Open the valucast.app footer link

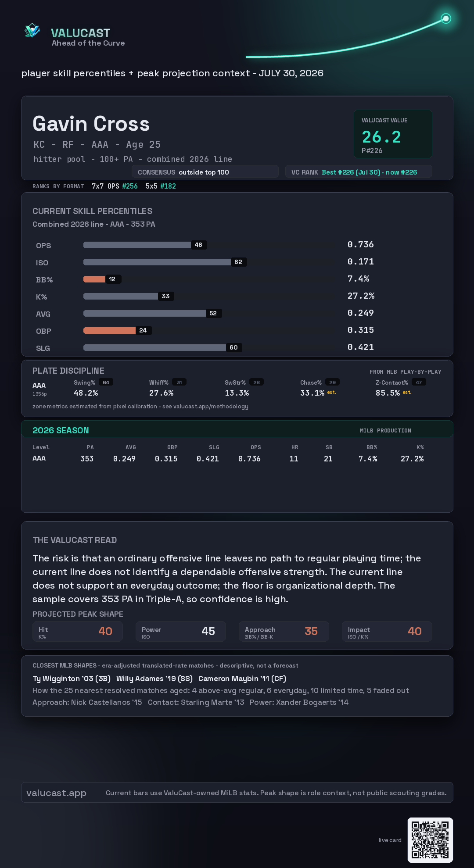click(56, 793)
